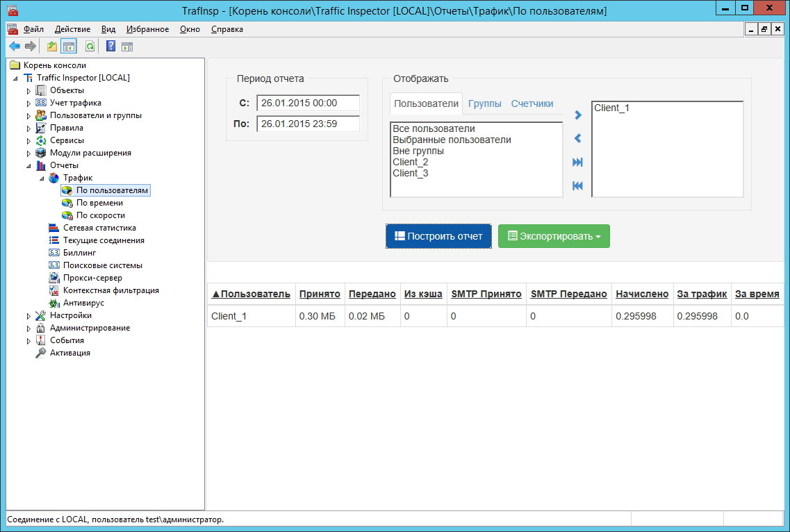Click the Сетевая статистика icon
The width and height of the screenshot is (790, 532).
pyautogui.click(x=54, y=228)
